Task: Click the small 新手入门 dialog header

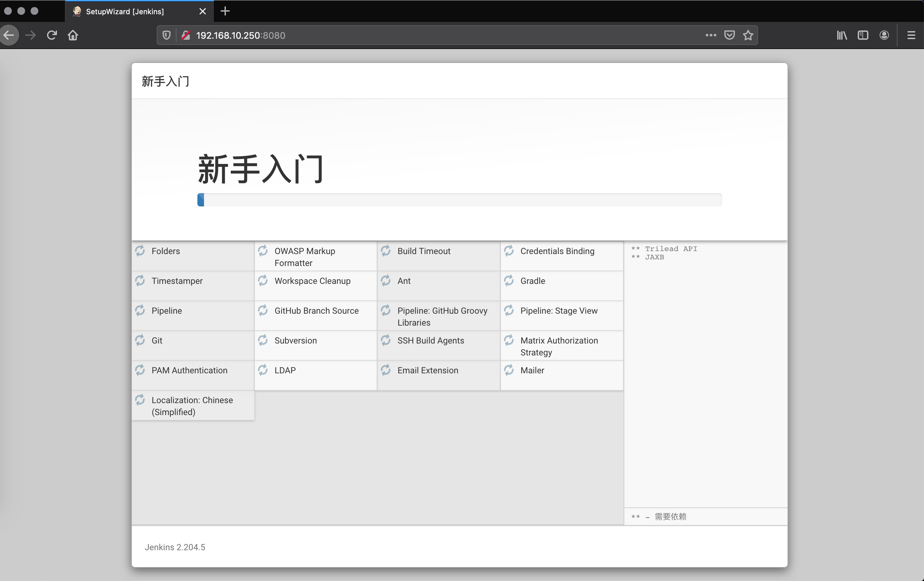Action: tap(165, 81)
